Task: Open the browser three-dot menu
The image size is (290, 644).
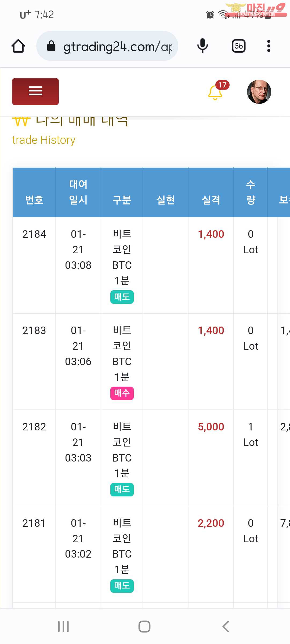Action: click(269, 46)
